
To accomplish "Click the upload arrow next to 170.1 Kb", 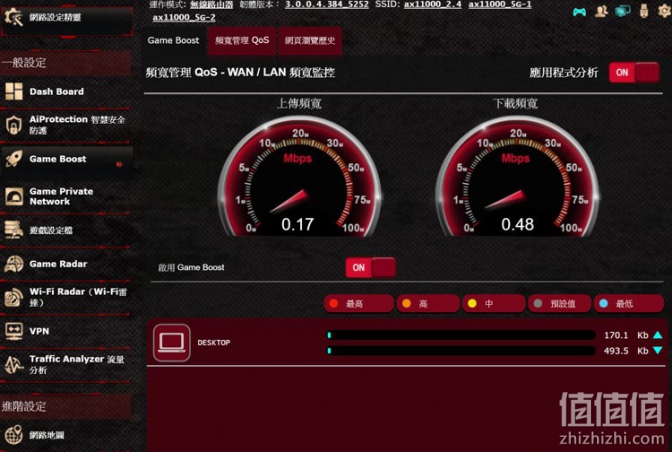I will (x=658, y=335).
